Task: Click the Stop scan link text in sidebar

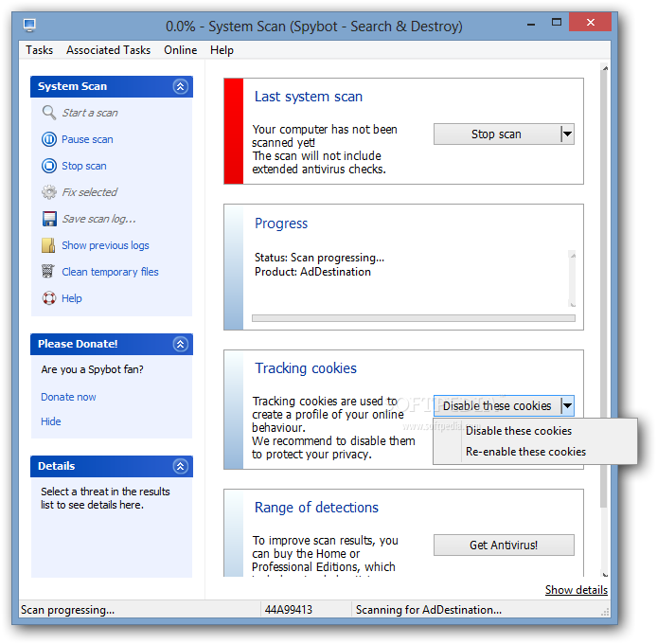Action: pos(84,166)
